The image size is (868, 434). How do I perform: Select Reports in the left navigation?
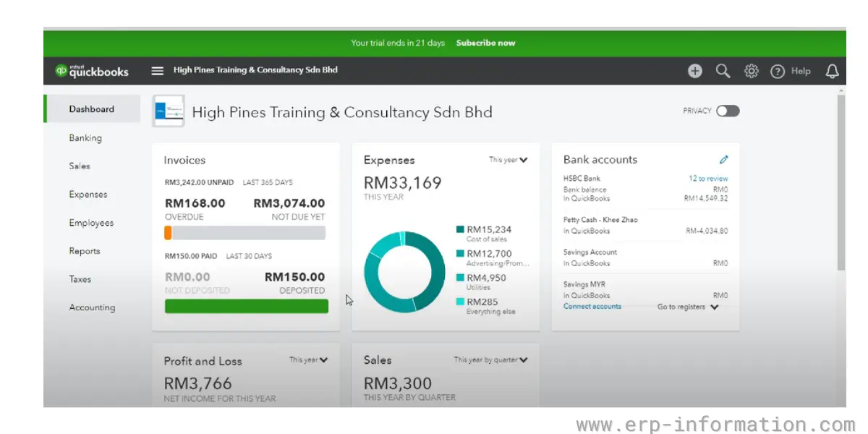tap(85, 251)
